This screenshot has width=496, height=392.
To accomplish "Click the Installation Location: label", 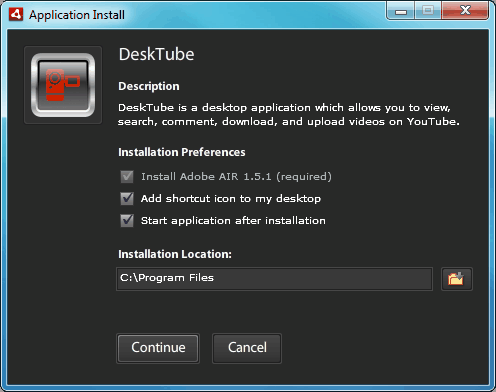I will point(175,254).
